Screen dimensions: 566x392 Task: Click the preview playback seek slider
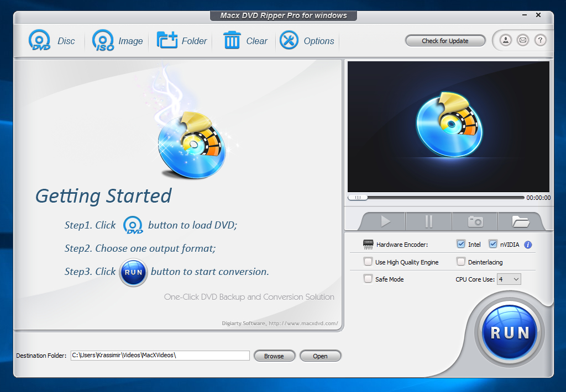click(437, 197)
